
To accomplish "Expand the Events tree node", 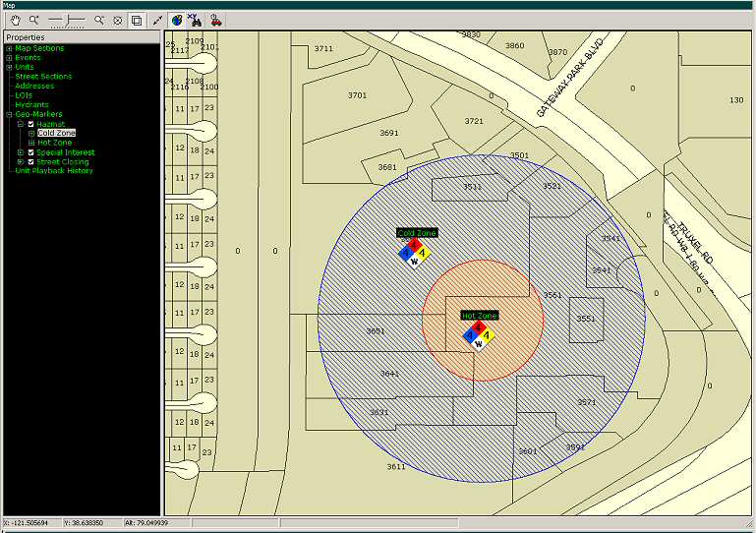I will pyautogui.click(x=9, y=58).
